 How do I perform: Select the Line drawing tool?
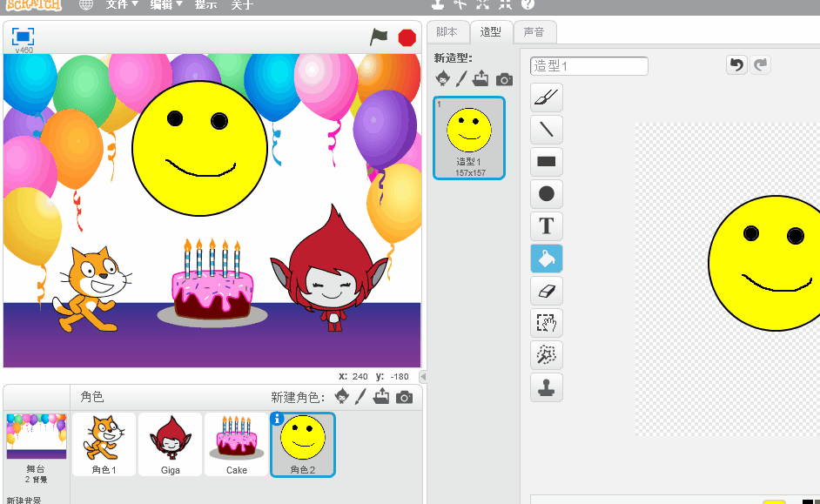coord(547,129)
